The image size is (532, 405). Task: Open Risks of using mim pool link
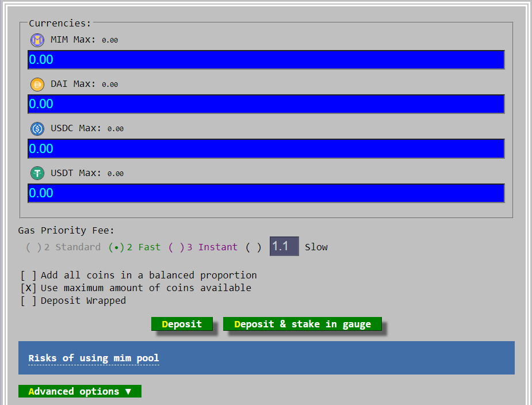pyautogui.click(x=94, y=358)
